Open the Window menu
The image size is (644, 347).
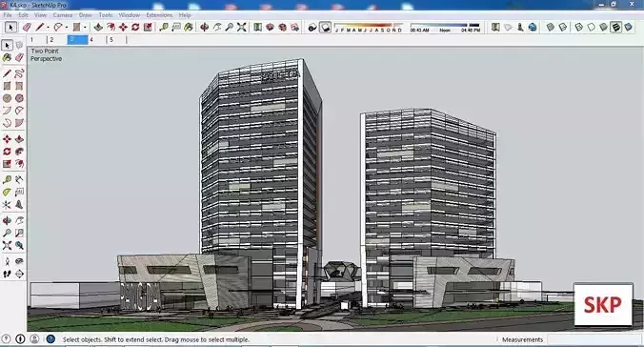click(x=130, y=15)
